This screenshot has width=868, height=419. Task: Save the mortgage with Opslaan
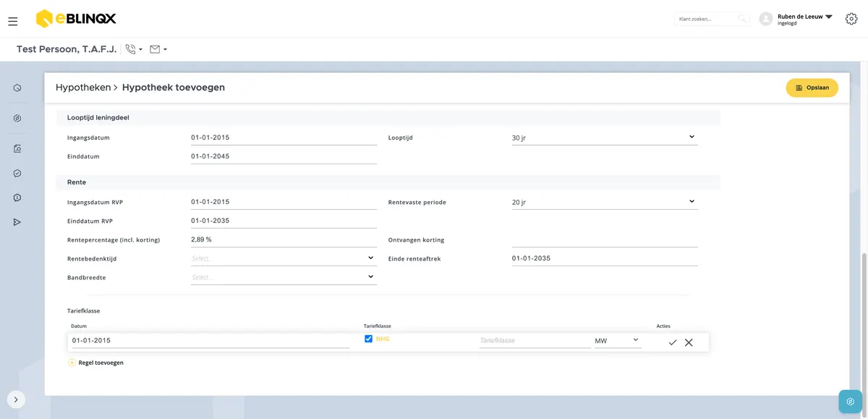(812, 88)
